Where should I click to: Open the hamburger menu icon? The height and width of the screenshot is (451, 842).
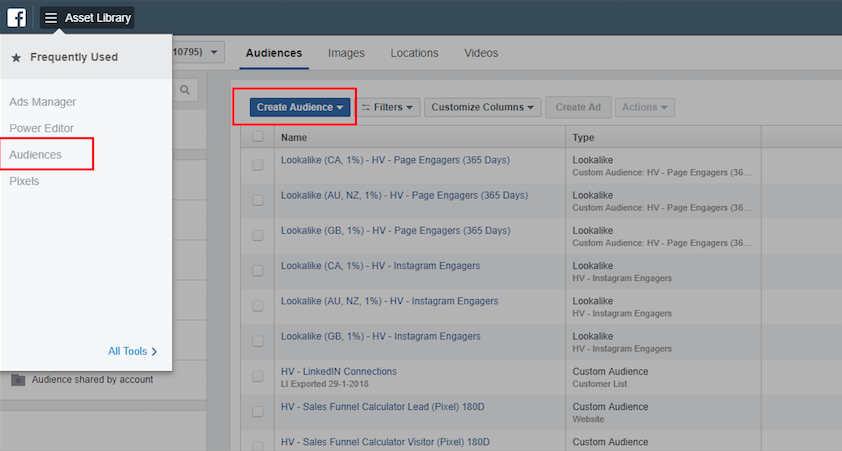[x=51, y=18]
